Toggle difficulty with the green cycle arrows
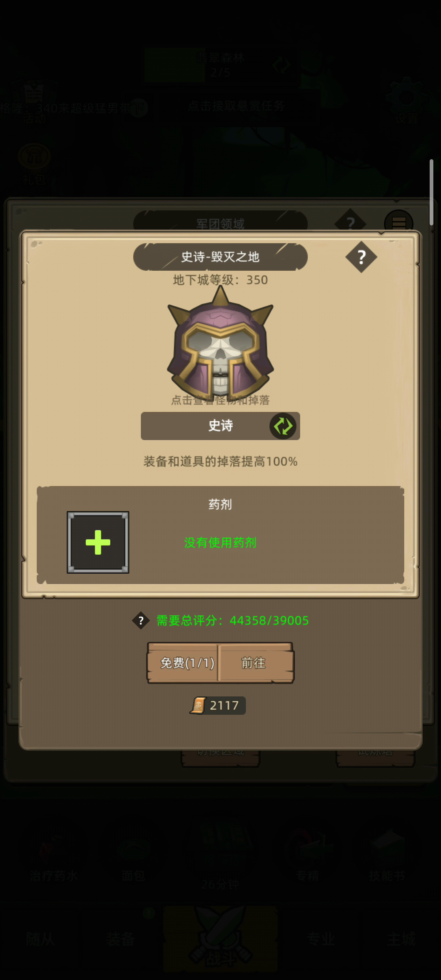Image resolution: width=441 pixels, height=980 pixels. coord(283,426)
